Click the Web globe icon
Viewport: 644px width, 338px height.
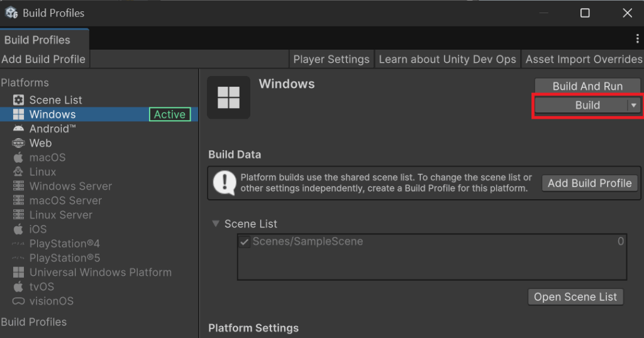(18, 143)
